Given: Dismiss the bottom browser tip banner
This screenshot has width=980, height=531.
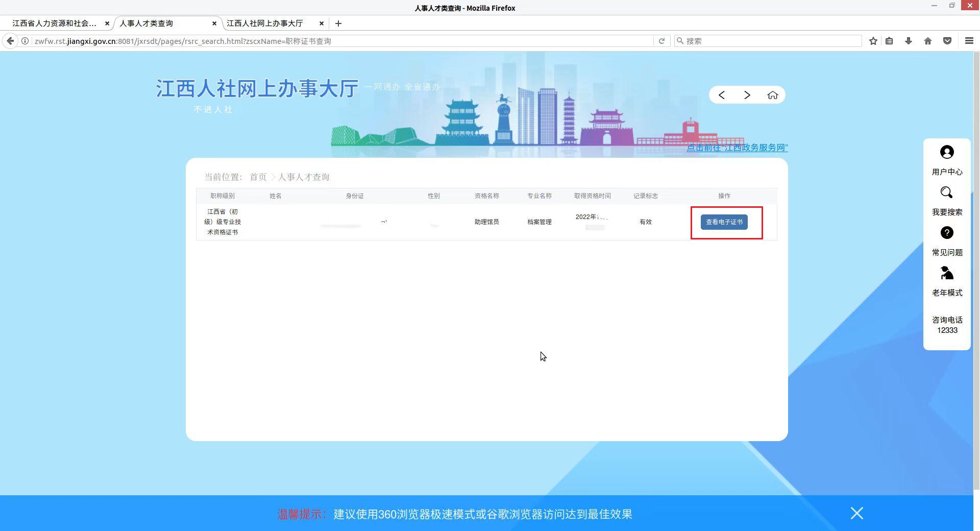Looking at the screenshot, I should 856,514.
